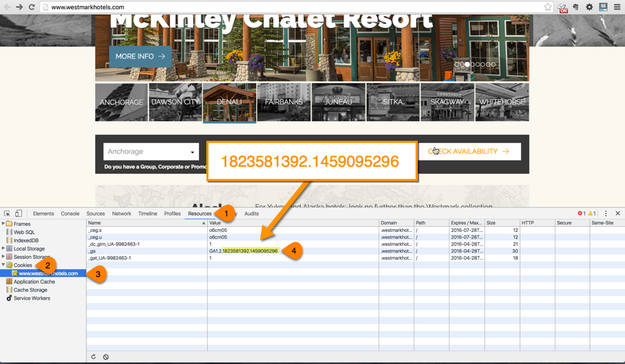
Task: Select the _dc_gtm_UA-9982463-1 cookie name
Action: (x=114, y=244)
